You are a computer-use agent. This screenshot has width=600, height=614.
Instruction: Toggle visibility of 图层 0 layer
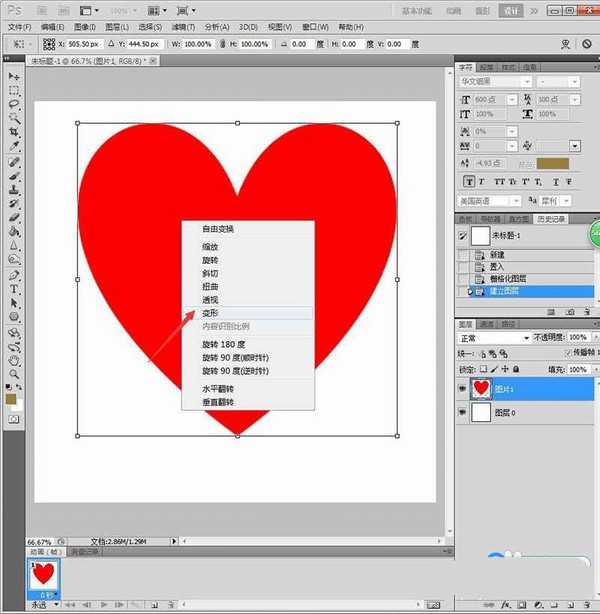(461, 411)
